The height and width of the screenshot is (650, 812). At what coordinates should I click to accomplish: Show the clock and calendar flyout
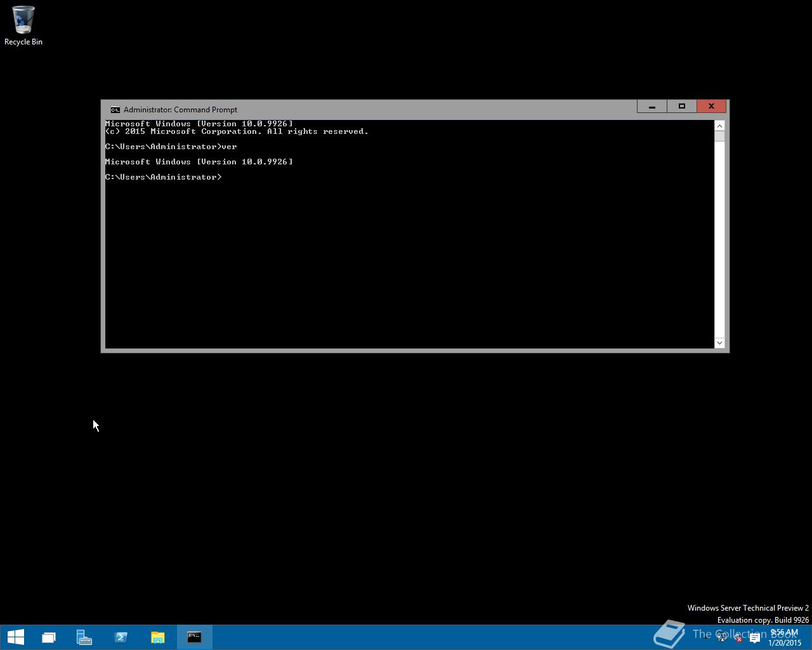pos(785,637)
